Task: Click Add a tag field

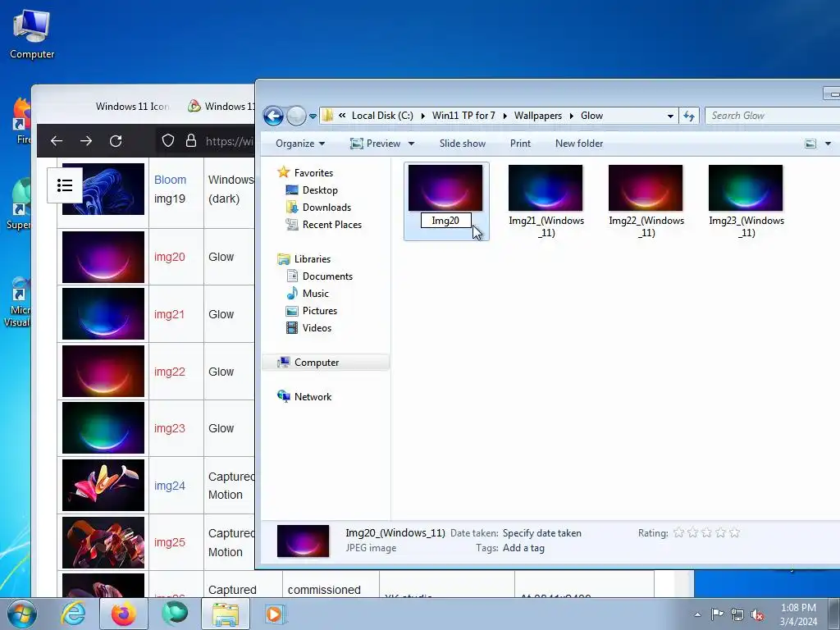Action: [523, 548]
